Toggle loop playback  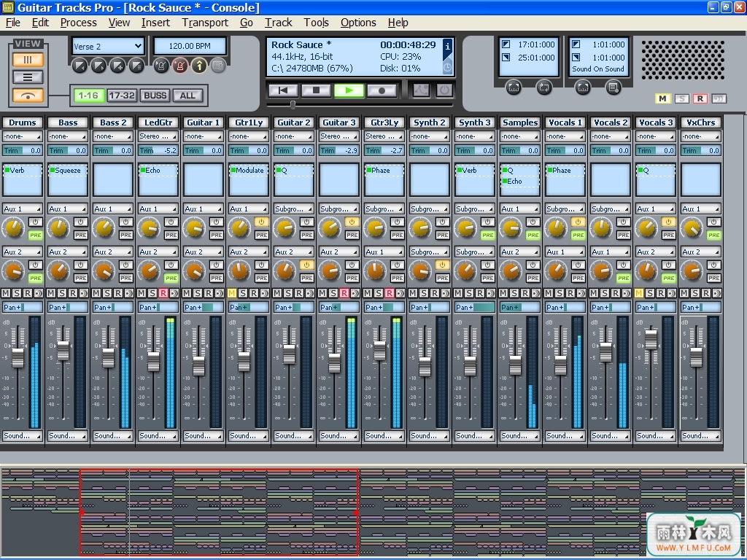tap(543, 87)
